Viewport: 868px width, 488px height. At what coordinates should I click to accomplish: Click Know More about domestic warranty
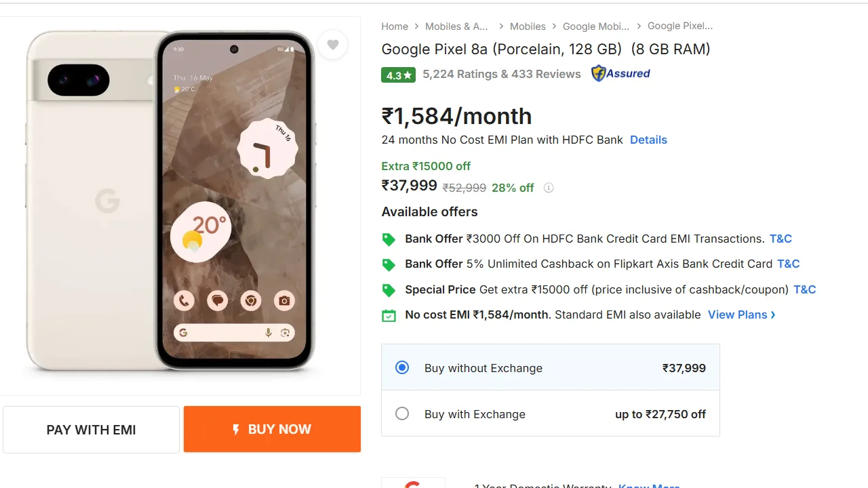coord(648,485)
